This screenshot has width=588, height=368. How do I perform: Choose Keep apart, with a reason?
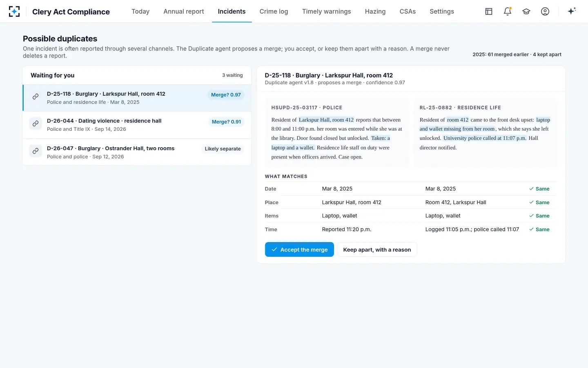[377, 249]
